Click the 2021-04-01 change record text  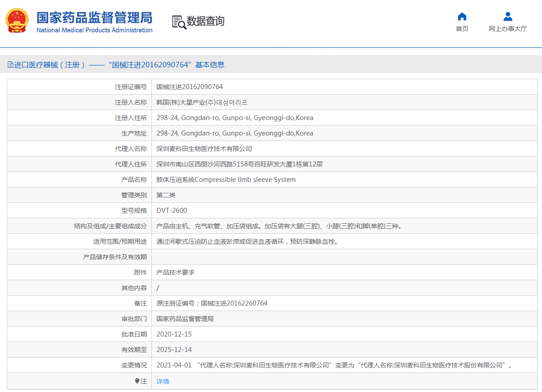point(334,365)
